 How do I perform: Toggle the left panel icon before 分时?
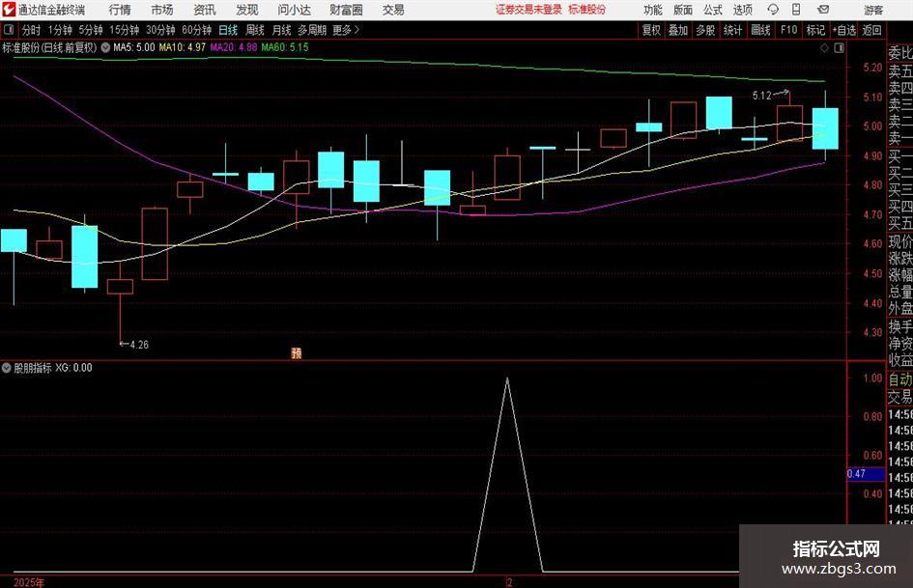click(x=9, y=30)
